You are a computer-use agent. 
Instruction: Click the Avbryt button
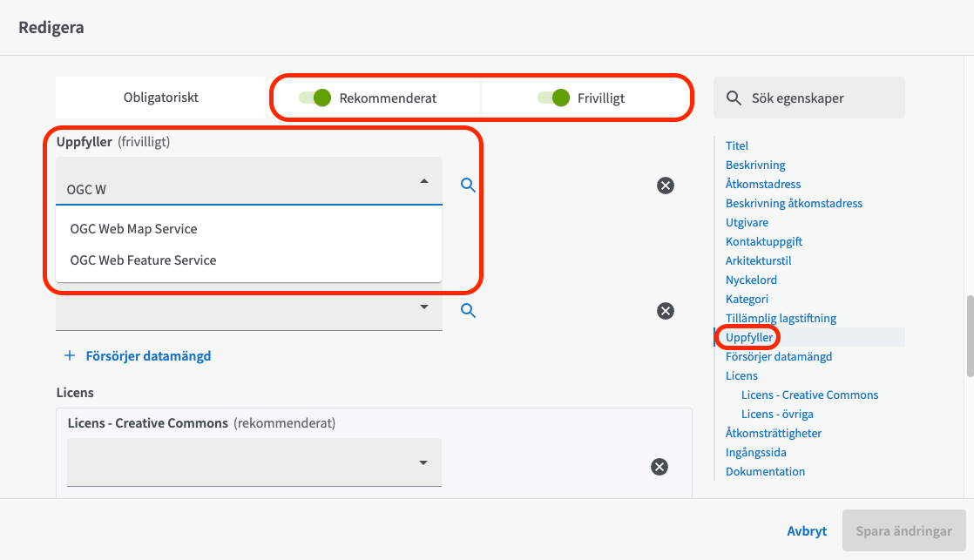coord(807,530)
